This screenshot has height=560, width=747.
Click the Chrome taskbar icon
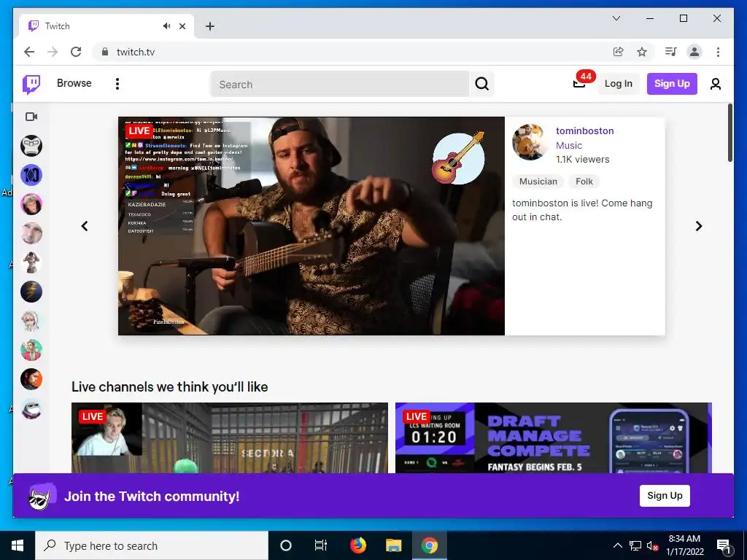[429, 545]
